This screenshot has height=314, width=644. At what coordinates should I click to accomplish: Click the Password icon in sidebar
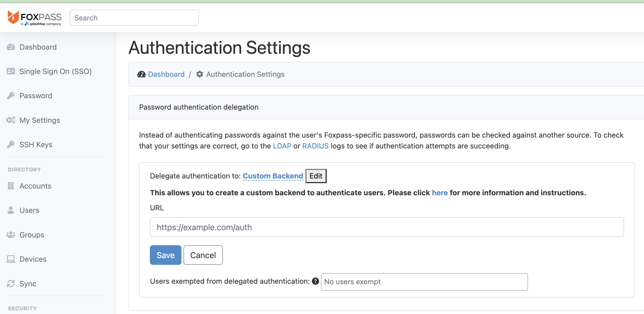click(11, 95)
